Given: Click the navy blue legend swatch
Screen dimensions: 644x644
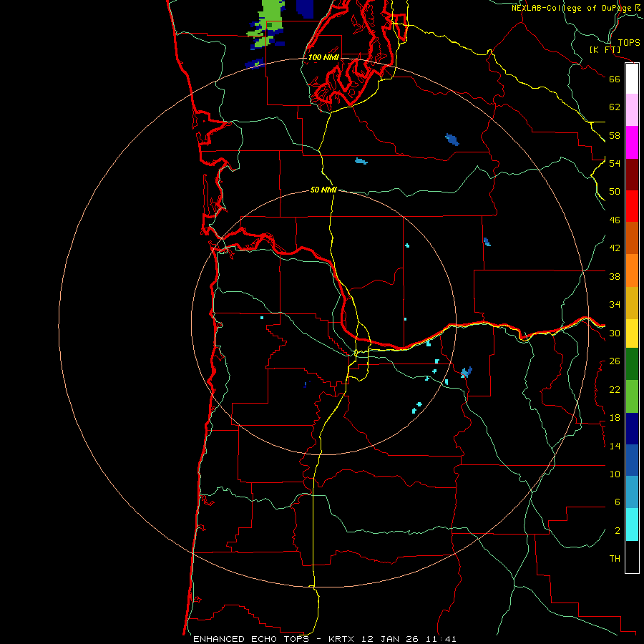Looking at the screenshot, I should [632, 429].
